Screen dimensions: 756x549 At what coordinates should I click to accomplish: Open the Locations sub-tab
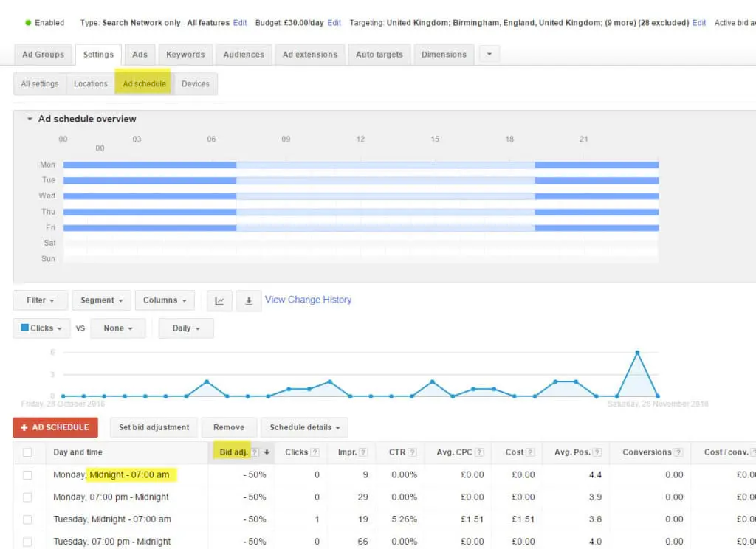point(91,84)
